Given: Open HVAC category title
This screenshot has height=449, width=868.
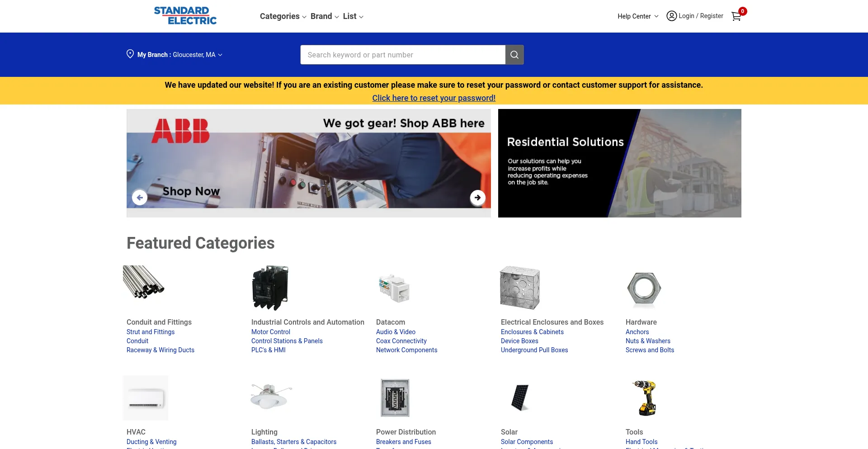Looking at the screenshot, I should pos(136,432).
